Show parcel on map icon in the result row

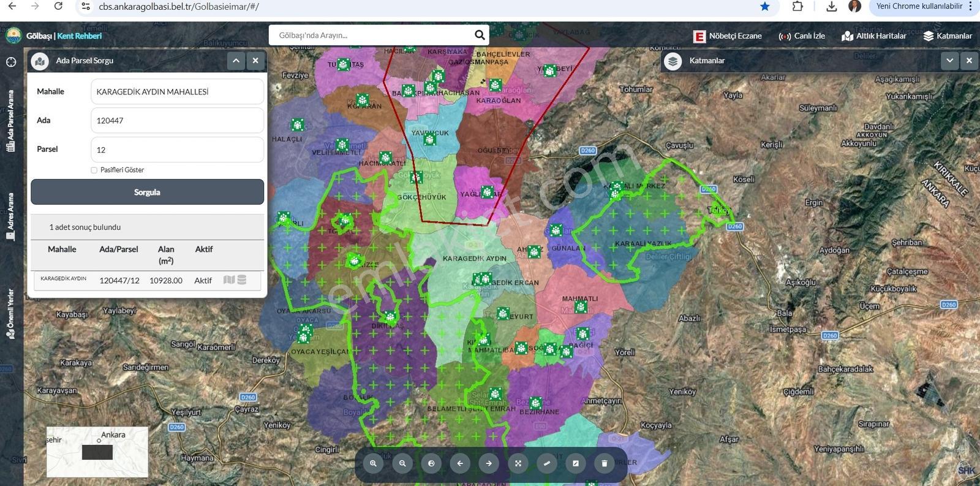(229, 279)
